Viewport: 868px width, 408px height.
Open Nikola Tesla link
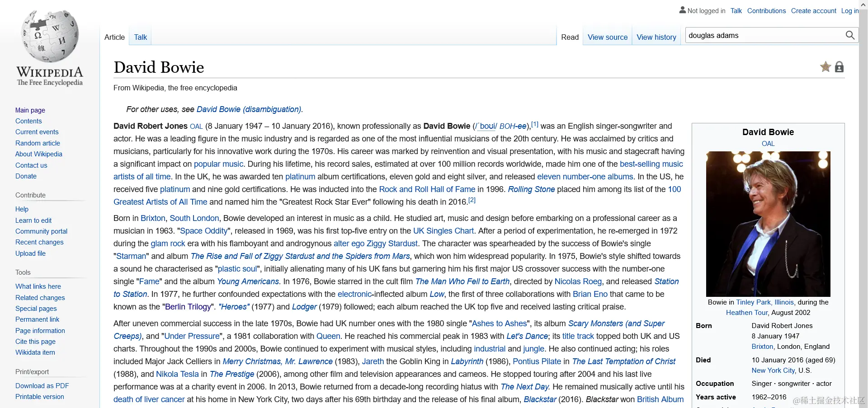[177, 374]
